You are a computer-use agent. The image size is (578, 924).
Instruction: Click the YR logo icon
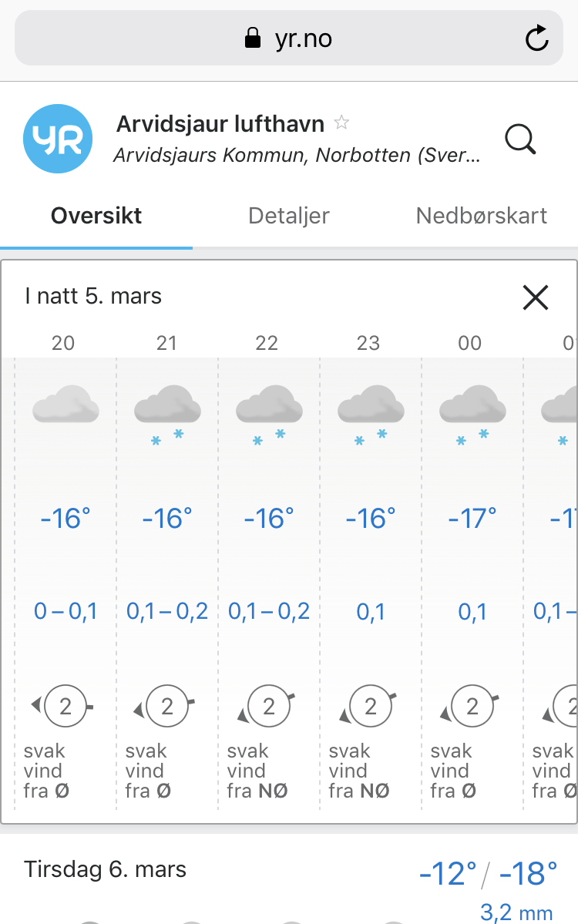[58, 139]
